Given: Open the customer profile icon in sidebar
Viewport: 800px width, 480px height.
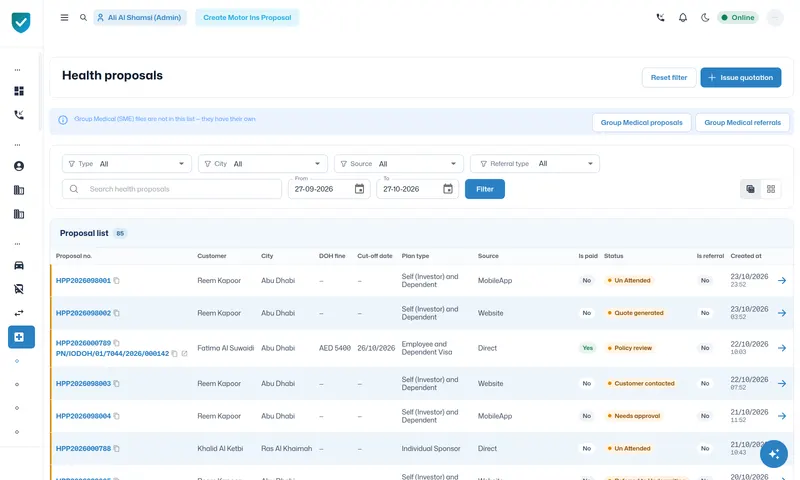Looking at the screenshot, I should click(19, 166).
